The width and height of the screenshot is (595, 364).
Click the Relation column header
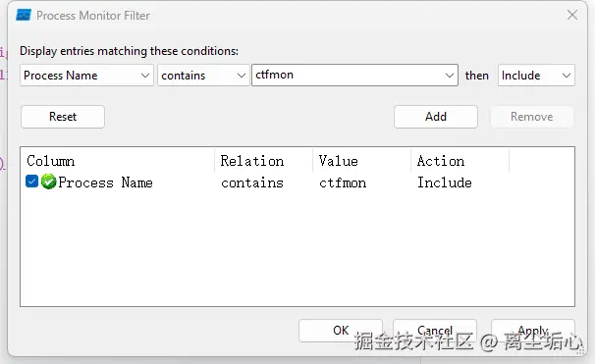[264, 161]
